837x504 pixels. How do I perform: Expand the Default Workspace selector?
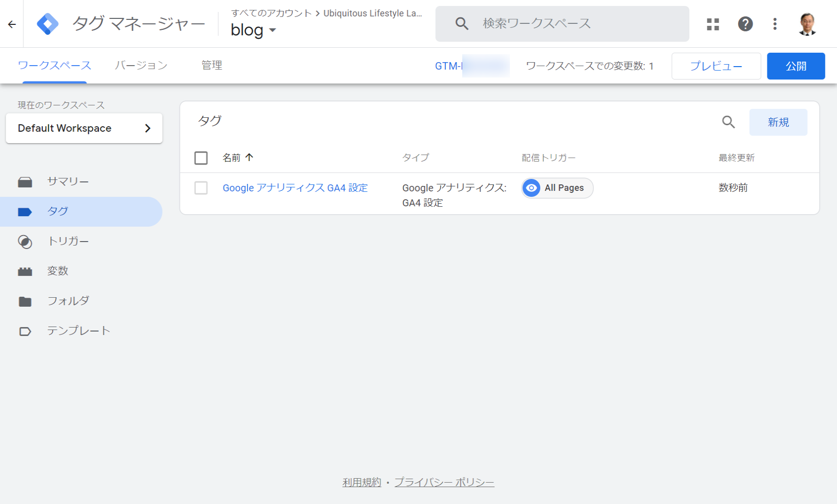tap(84, 128)
